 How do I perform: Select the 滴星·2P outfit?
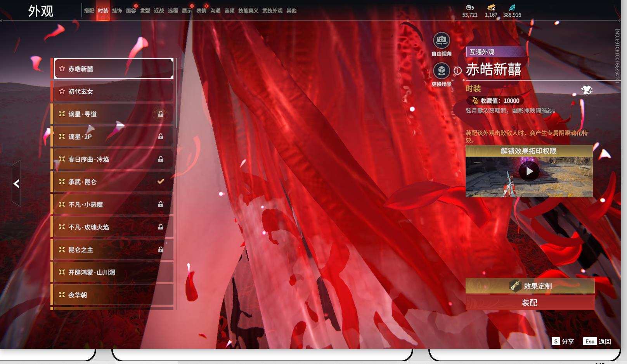pos(113,136)
